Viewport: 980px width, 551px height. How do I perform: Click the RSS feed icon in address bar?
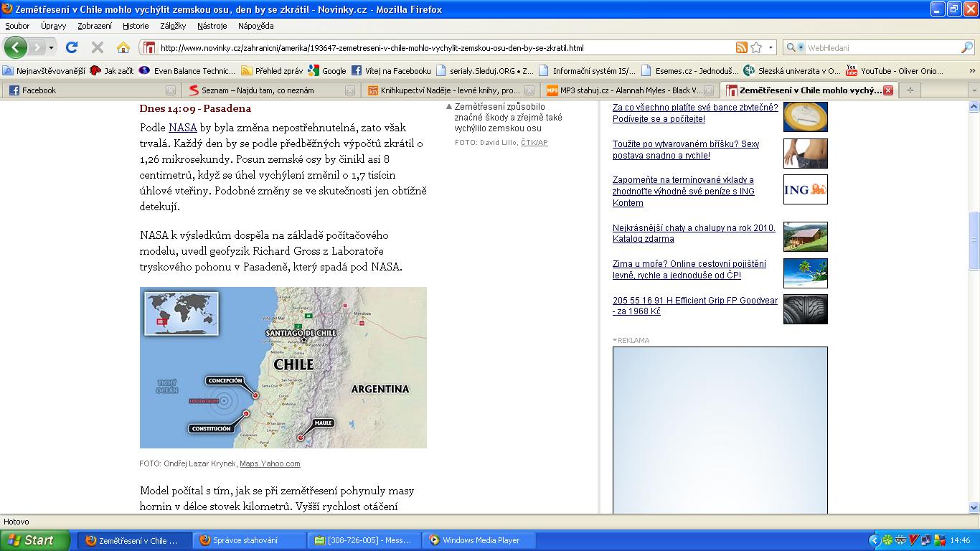(x=741, y=48)
